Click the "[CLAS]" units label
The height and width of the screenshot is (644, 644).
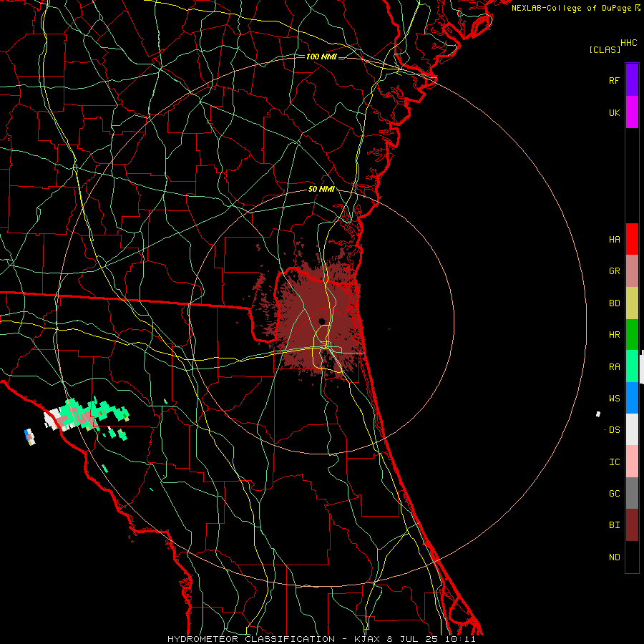(605, 50)
